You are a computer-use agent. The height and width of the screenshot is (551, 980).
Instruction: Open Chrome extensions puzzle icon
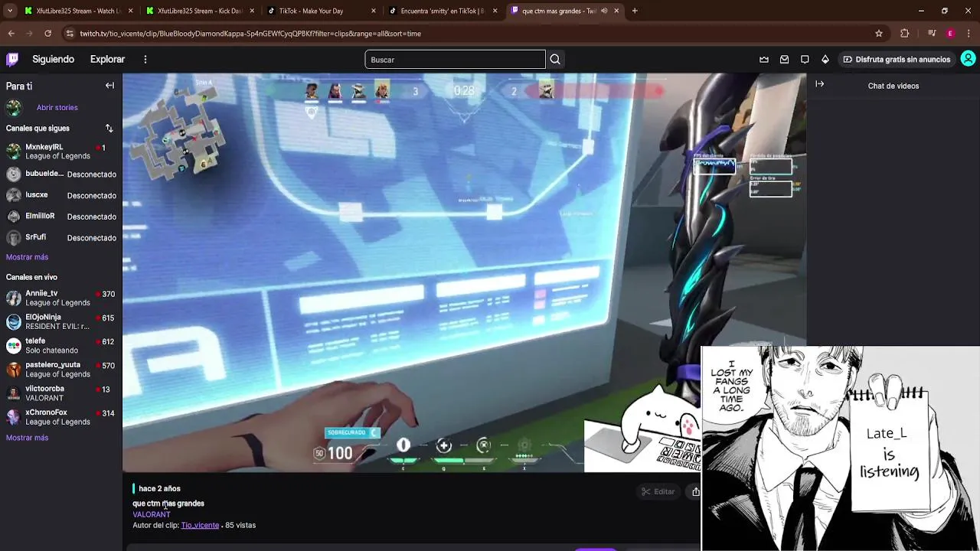905,34
